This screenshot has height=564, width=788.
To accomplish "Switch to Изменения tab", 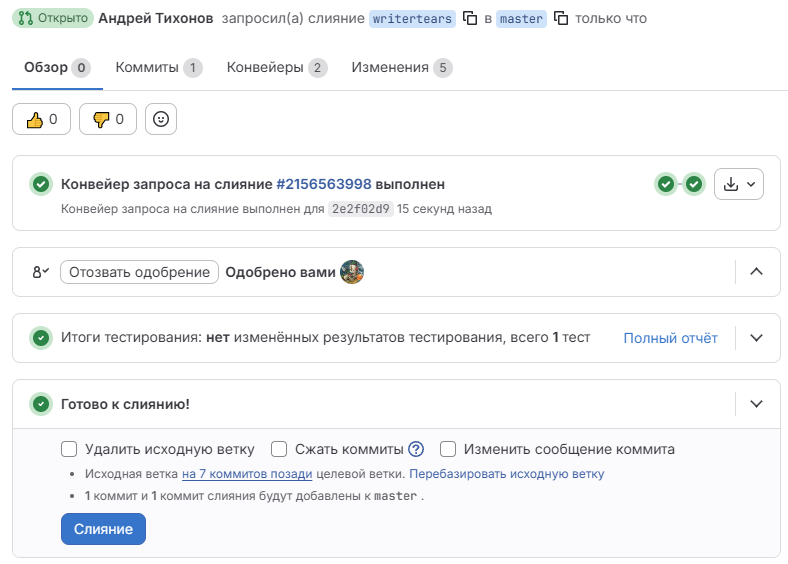I will (x=402, y=67).
